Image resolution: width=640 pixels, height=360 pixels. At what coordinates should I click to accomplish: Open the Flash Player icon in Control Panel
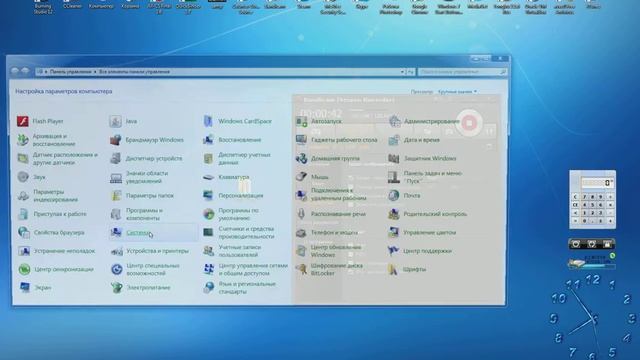click(x=22, y=121)
